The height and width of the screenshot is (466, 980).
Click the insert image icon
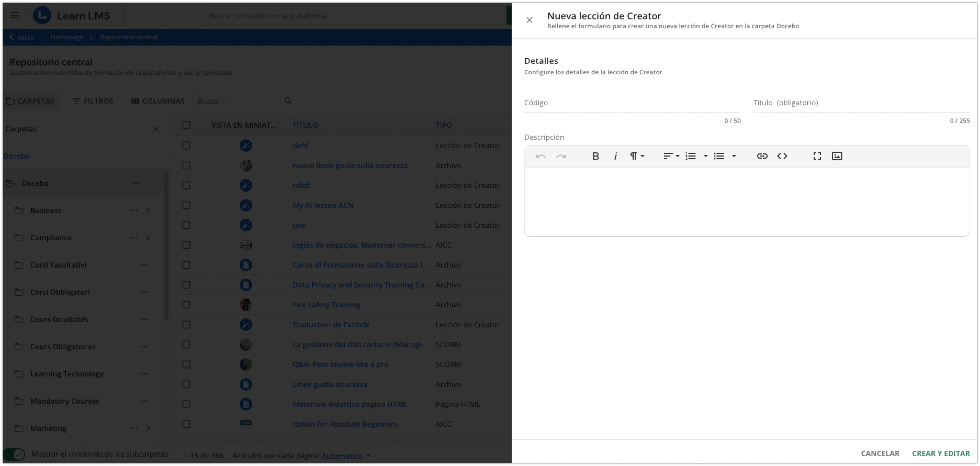click(837, 156)
